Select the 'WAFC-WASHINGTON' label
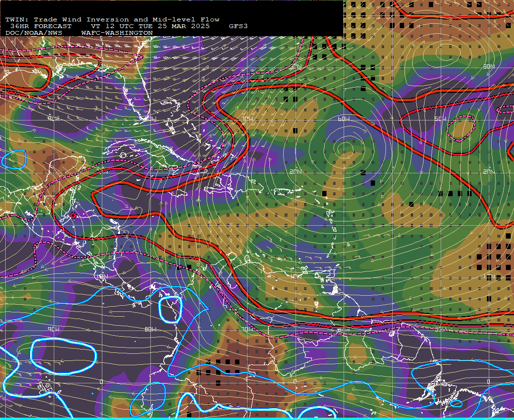The width and height of the screenshot is (514, 420). click(x=117, y=33)
